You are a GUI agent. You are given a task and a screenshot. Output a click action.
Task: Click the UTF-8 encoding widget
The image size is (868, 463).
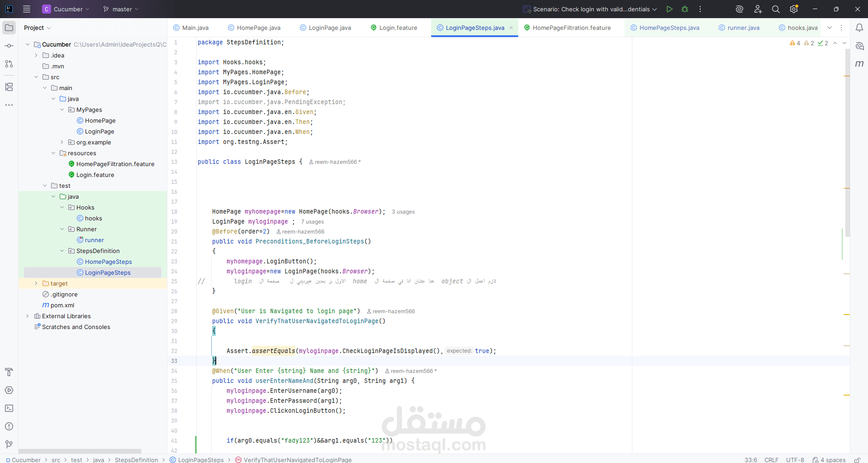coord(795,460)
